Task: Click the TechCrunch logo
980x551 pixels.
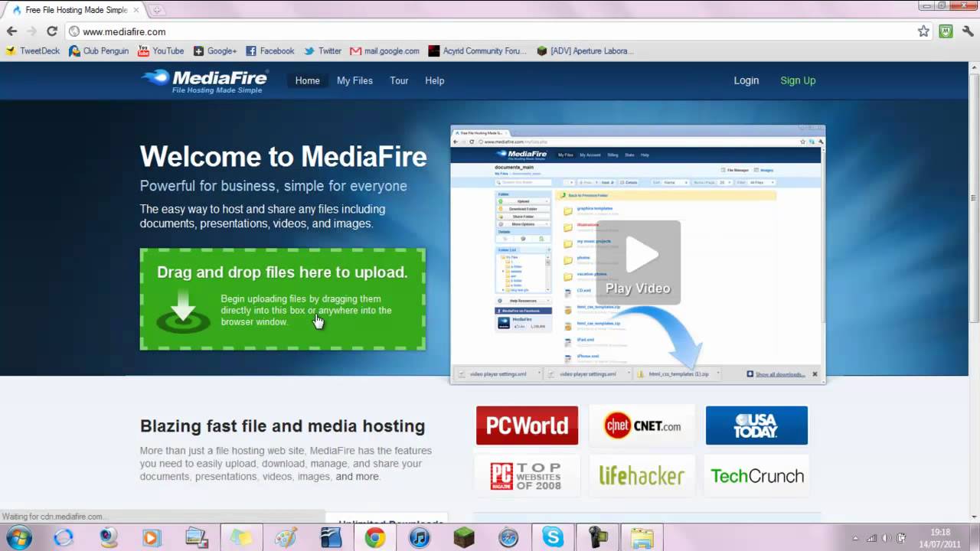Action: click(x=757, y=476)
